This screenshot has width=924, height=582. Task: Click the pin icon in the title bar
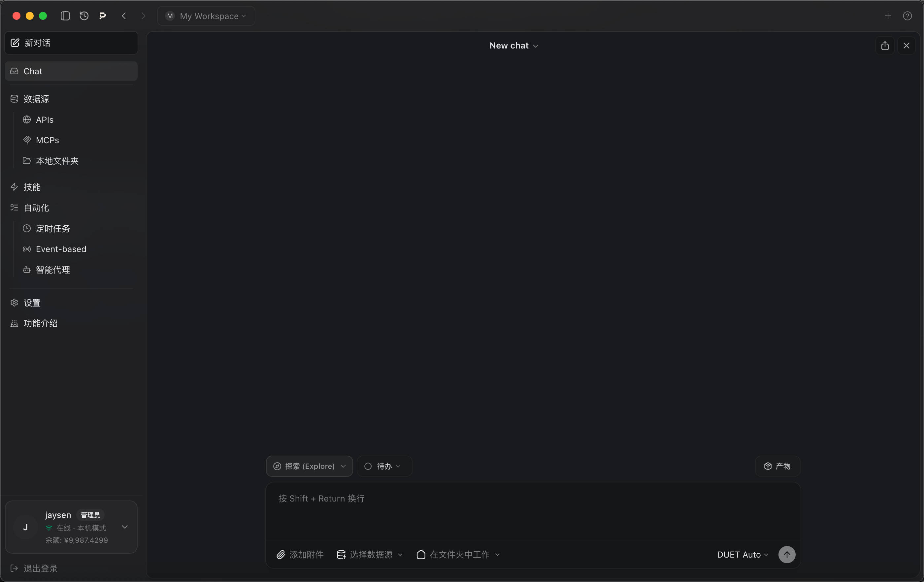click(x=102, y=16)
